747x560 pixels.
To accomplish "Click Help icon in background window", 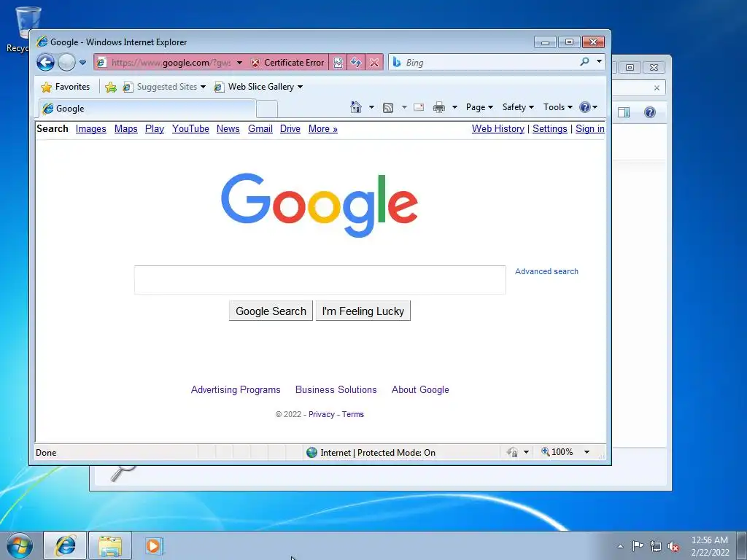I will coord(650,112).
